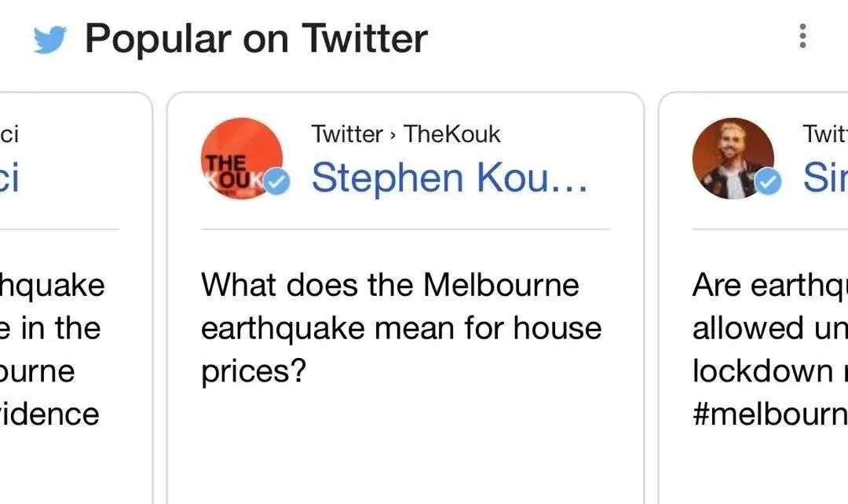Viewport: 848px width, 504px height.
Task: Click the verified badge on right card's photo
Action: click(769, 182)
